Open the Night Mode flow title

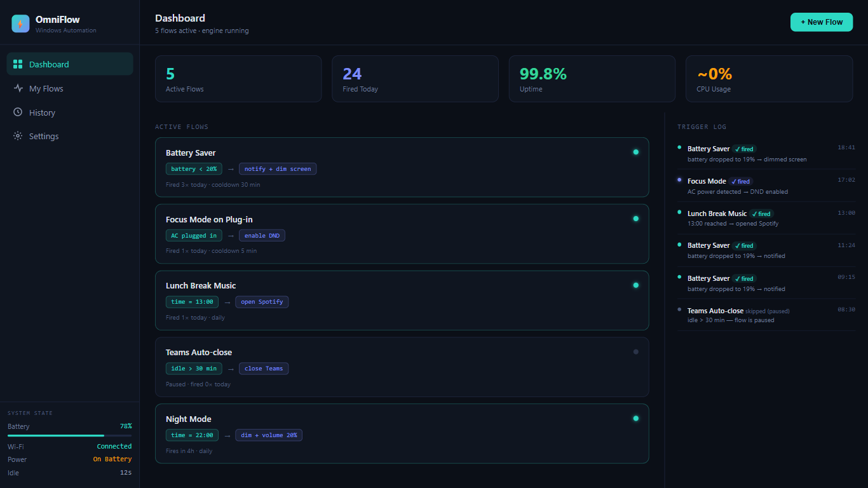coord(188,419)
